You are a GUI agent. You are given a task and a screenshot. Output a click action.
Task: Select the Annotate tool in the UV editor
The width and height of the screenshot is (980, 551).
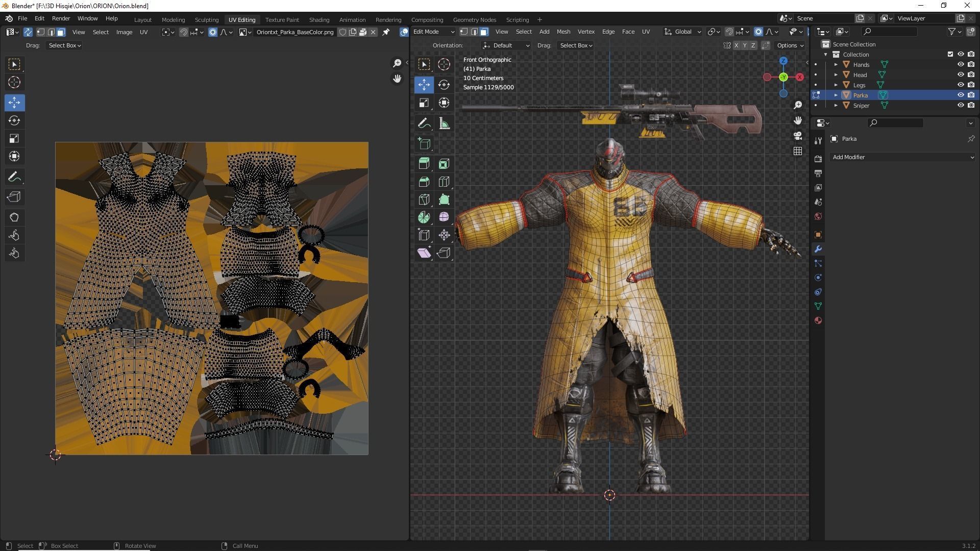14,177
